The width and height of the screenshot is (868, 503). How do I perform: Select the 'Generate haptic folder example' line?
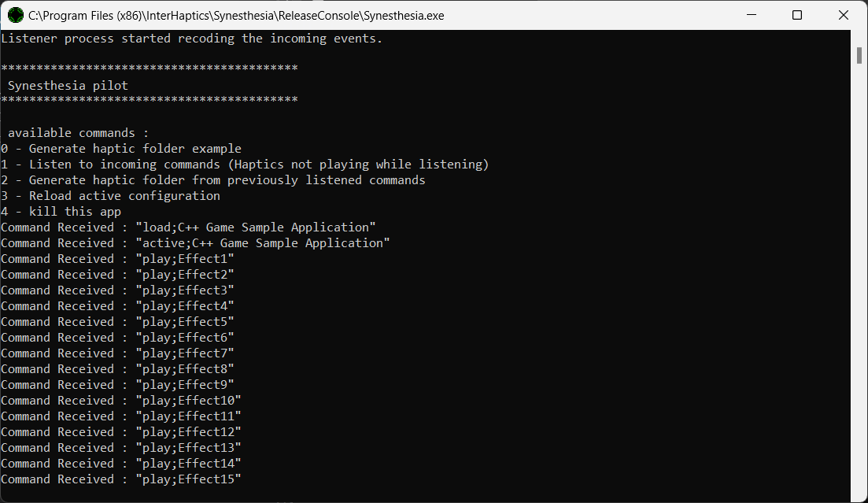121,149
